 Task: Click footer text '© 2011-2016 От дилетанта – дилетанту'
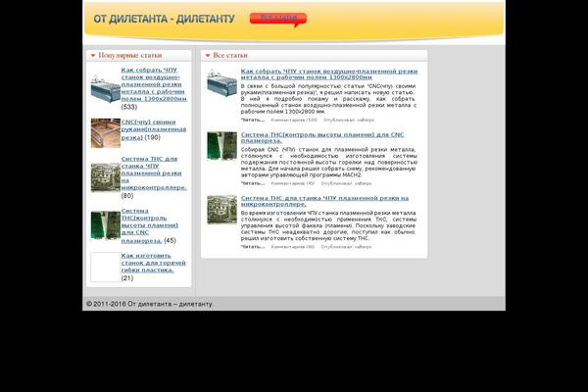tap(149, 304)
